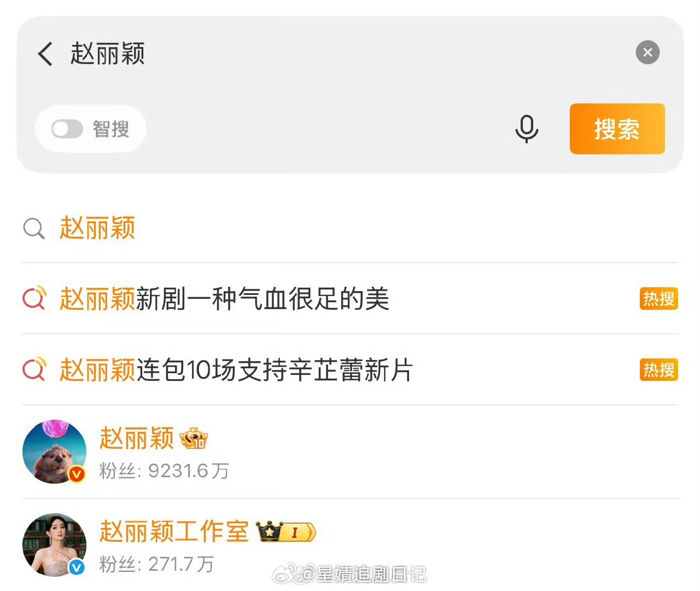Viewport: 700px width, 591px height.
Task: Open the 赵丽颖 user account link
Action: 137,438
